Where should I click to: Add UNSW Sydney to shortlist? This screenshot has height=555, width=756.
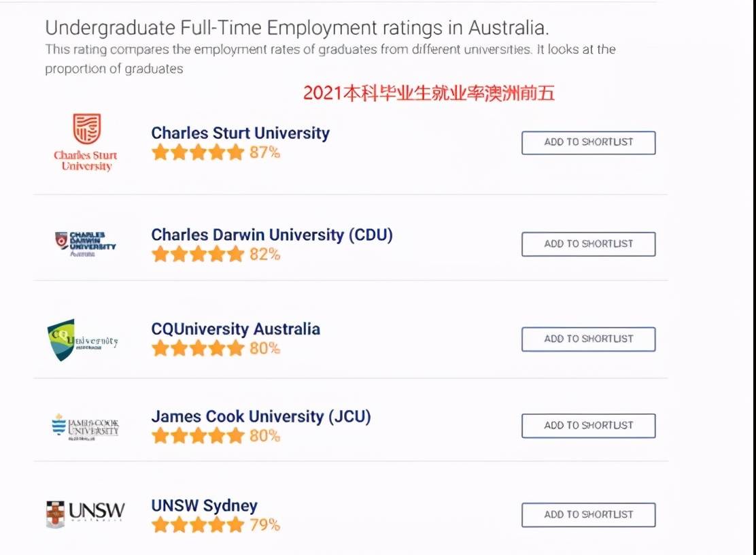tap(588, 515)
